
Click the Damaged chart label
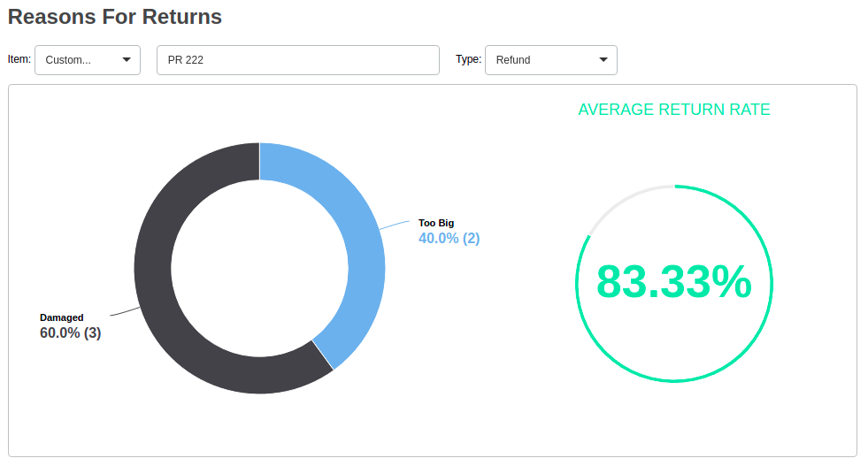[x=61, y=317]
